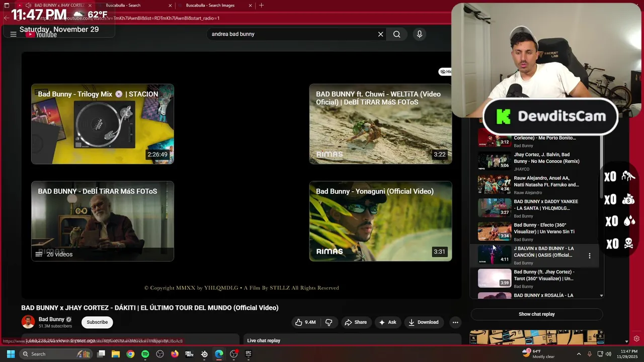
Task: Download the video with the Download button
Action: 423,322
